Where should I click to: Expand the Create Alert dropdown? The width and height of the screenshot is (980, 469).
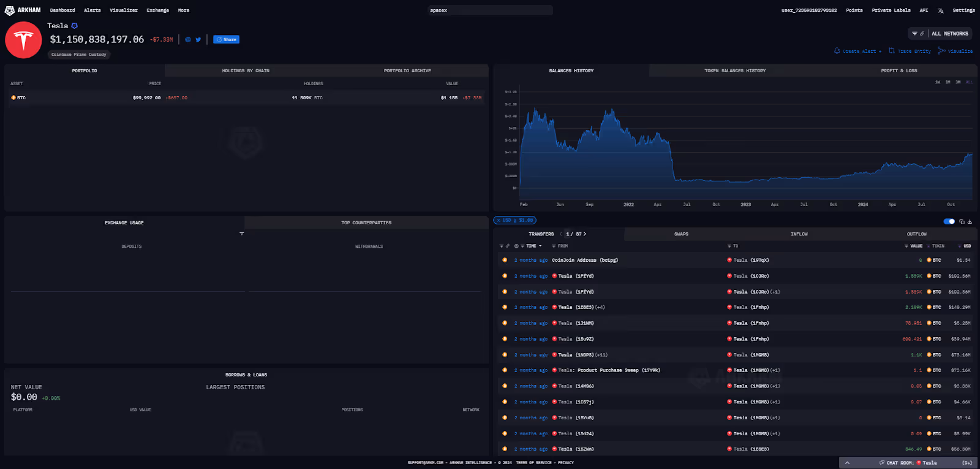880,51
